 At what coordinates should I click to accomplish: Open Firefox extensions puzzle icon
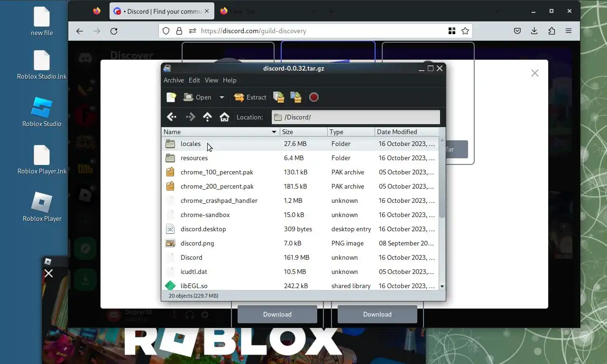[552, 31]
